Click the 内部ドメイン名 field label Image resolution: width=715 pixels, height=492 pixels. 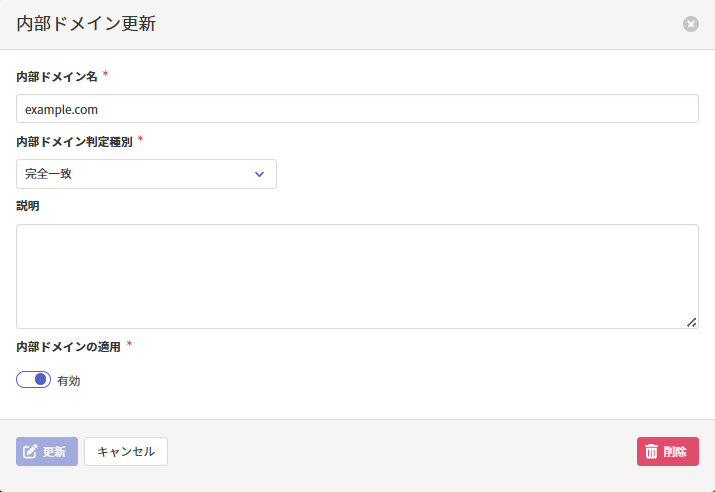pos(57,77)
